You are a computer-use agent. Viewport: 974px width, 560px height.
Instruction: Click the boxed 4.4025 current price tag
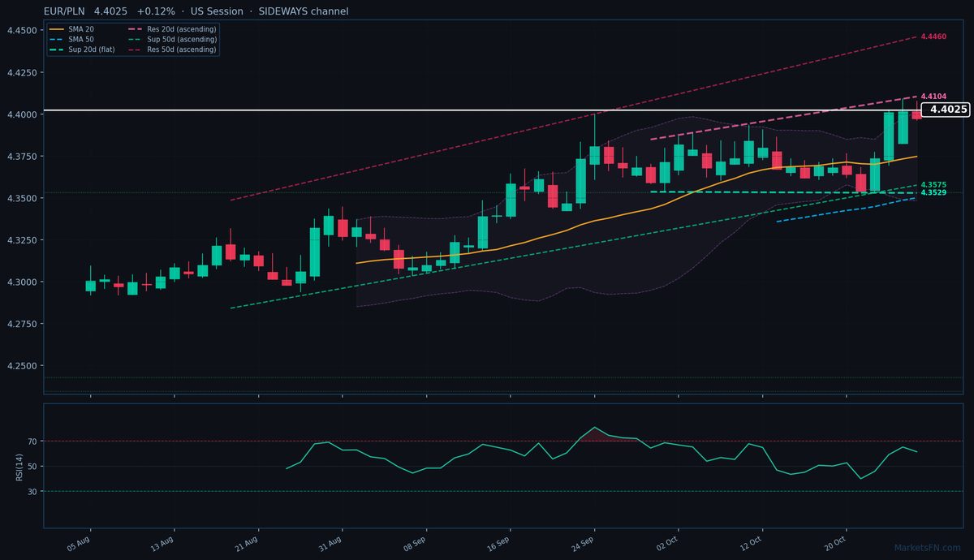946,110
